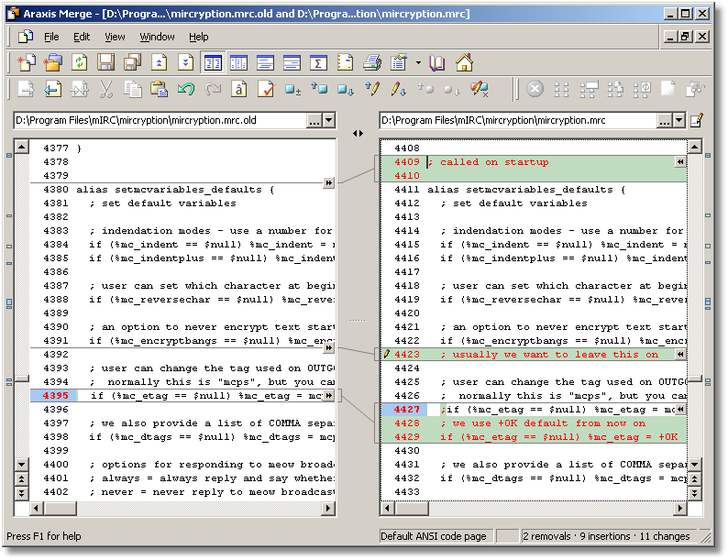Open the File menu
728x560 pixels.
(51, 37)
